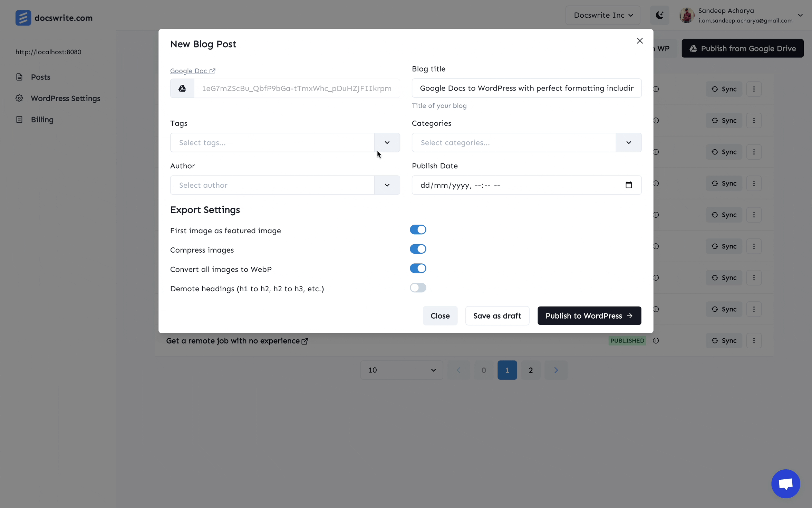Click the Docswrite home icon

(x=22, y=18)
